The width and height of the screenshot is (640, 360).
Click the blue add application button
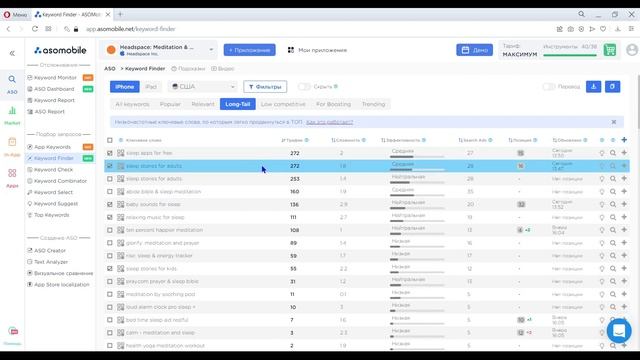click(249, 50)
